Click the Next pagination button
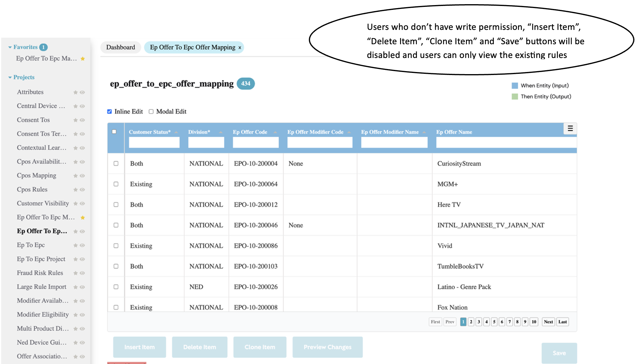 click(x=548, y=322)
